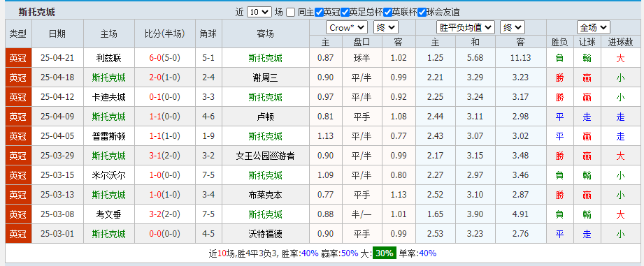Click handicap 球半 in 利兹联 row
This screenshot has height=266, width=644.
(362, 58)
